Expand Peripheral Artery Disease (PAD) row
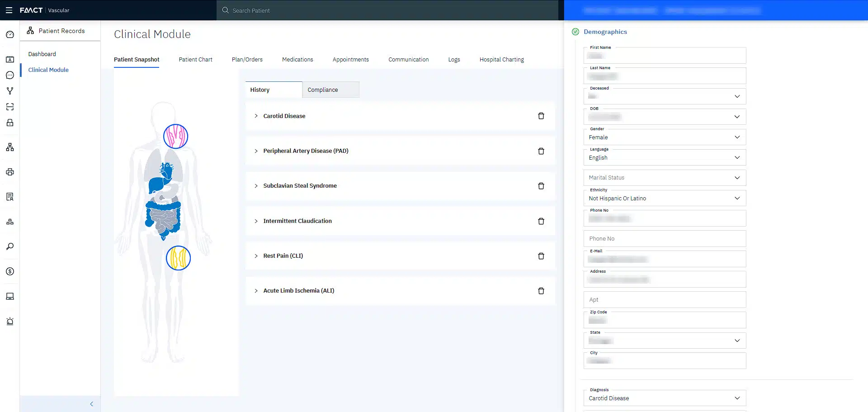 click(256, 151)
